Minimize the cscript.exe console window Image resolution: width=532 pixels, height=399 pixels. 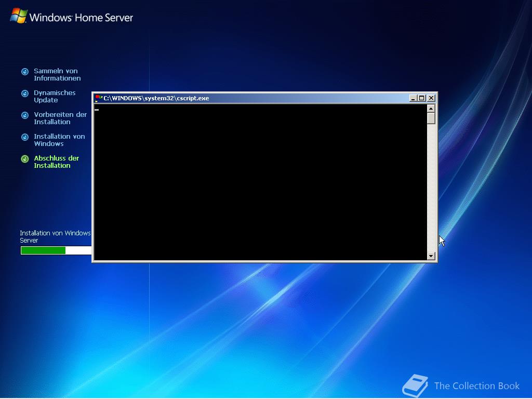pos(413,98)
